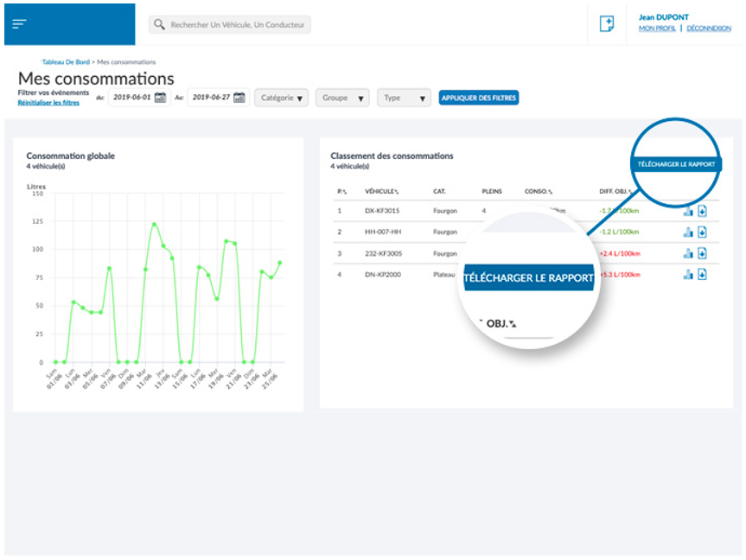Open calendar picker for end date
Screen dimensions: 746x560
coord(239,98)
